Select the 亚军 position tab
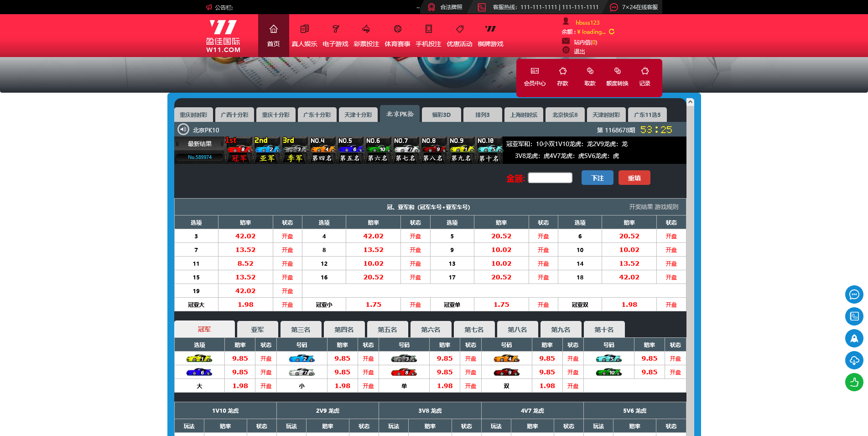Screen dimensions: 868x436 [257, 329]
